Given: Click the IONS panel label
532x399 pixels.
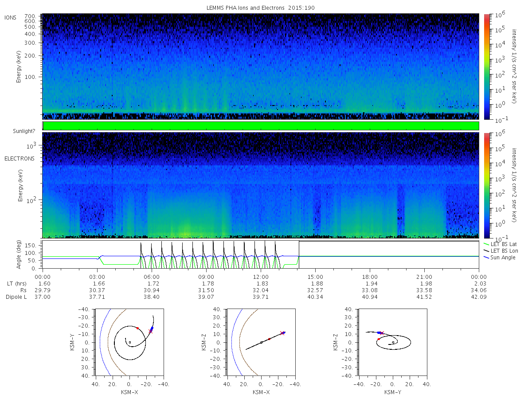Looking at the screenshot, I should (x=11, y=18).
